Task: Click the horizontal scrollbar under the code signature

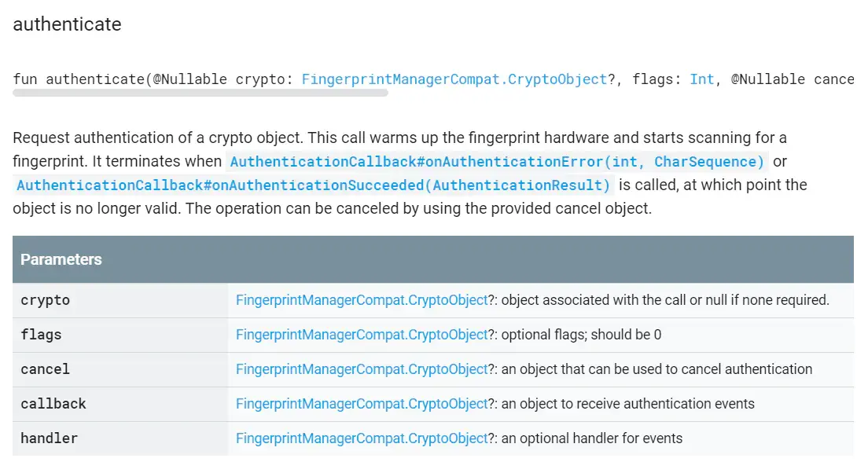Action: (200, 93)
